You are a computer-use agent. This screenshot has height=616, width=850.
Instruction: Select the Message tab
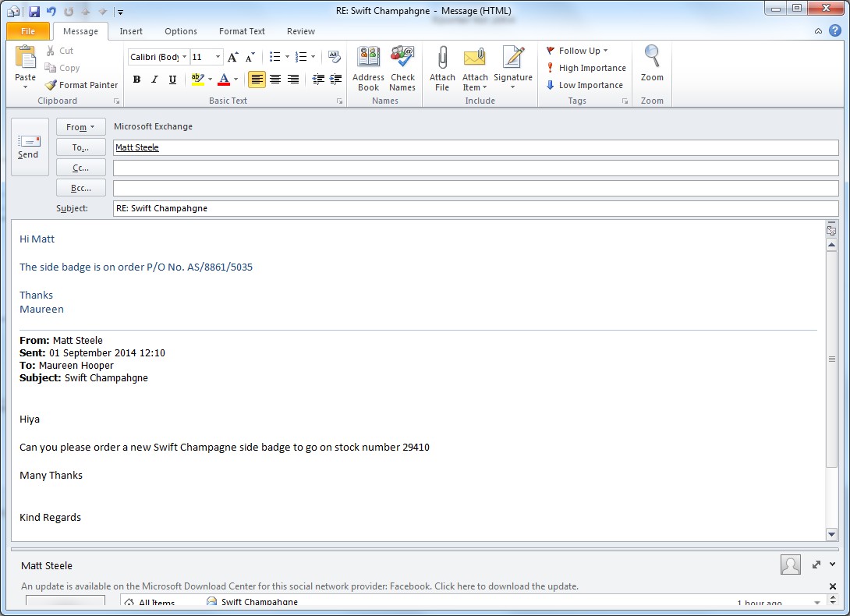pos(81,31)
